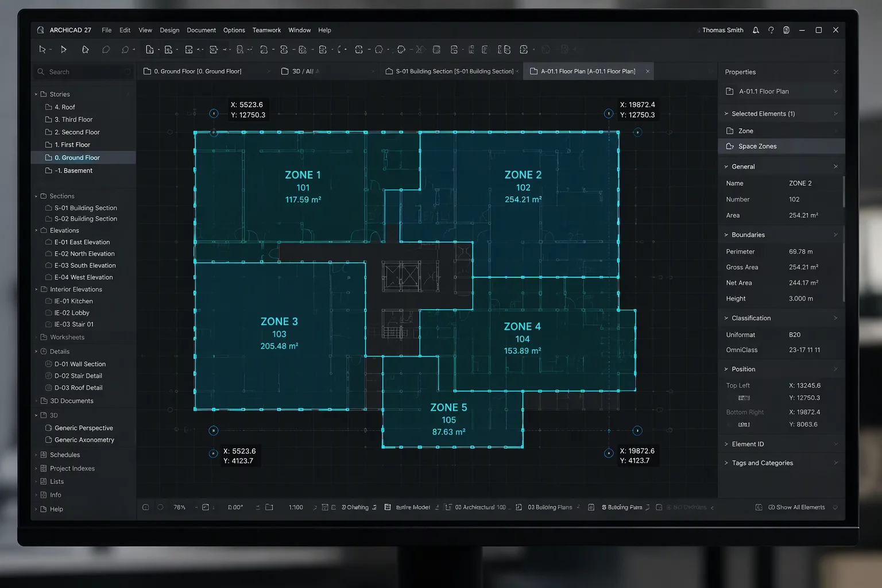Image resolution: width=882 pixels, height=588 pixels.
Task: Collapse the Elevations tree group
Action: pos(36,230)
